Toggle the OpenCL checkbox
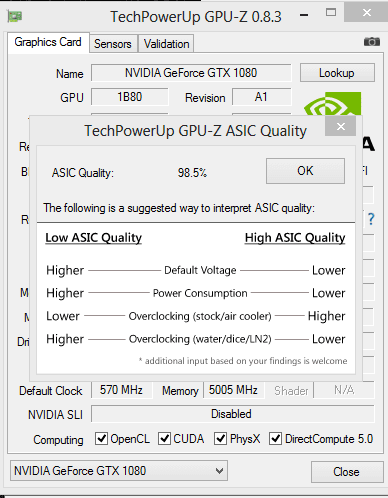The image size is (388, 498). [x=101, y=438]
